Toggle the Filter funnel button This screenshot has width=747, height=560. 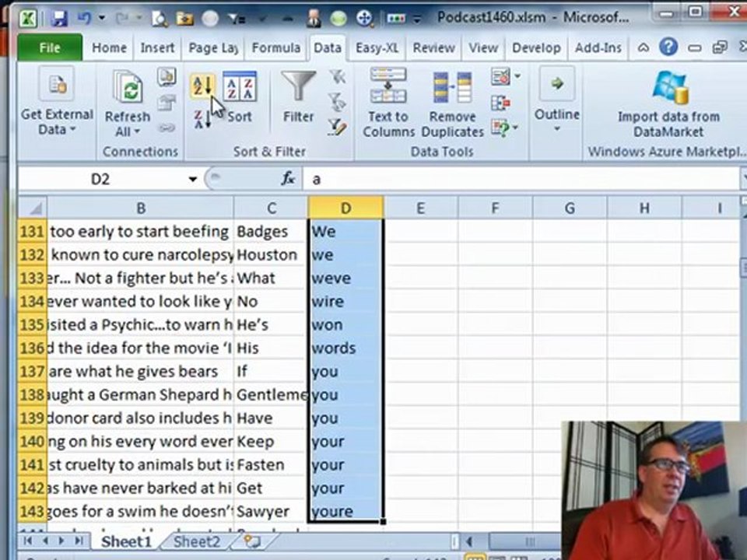[x=298, y=98]
